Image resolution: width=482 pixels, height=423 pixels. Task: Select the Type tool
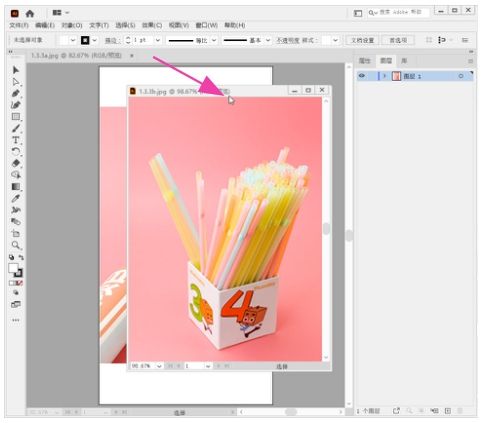point(16,140)
